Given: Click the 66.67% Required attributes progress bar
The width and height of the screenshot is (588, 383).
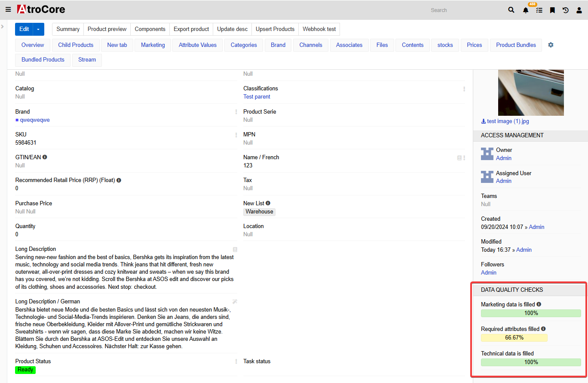Looking at the screenshot, I should click(x=514, y=338).
